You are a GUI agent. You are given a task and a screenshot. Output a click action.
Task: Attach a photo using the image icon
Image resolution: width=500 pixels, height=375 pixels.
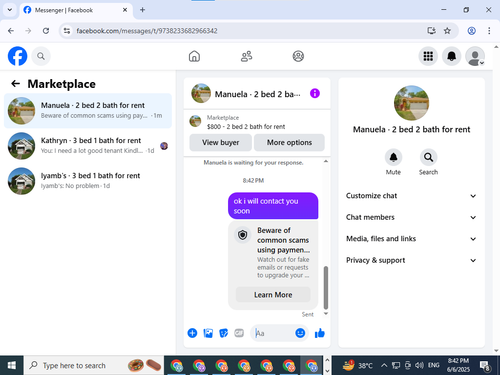(x=208, y=333)
